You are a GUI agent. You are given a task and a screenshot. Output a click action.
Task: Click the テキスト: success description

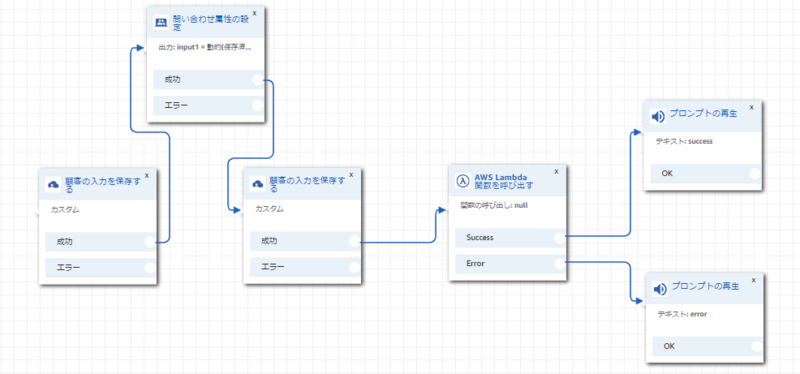(684, 141)
